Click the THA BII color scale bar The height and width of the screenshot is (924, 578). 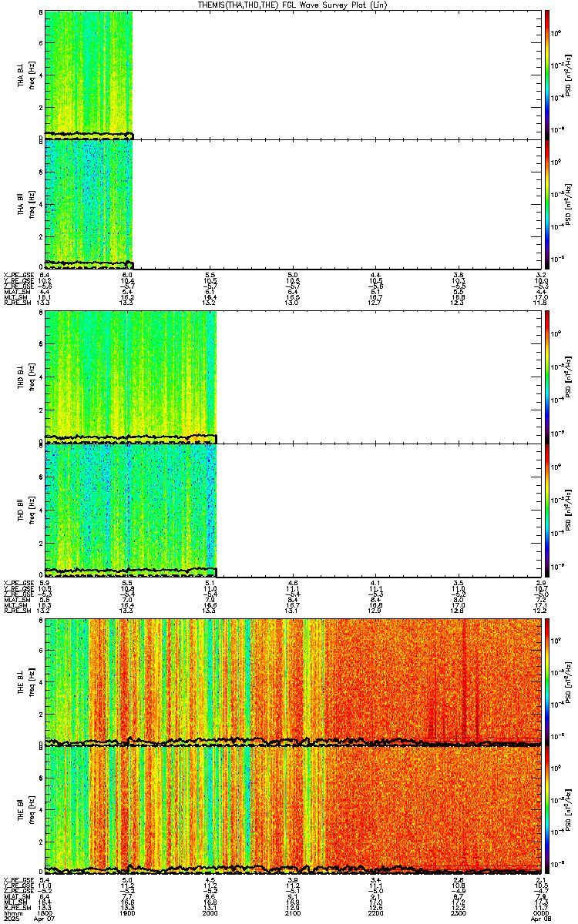(547, 204)
